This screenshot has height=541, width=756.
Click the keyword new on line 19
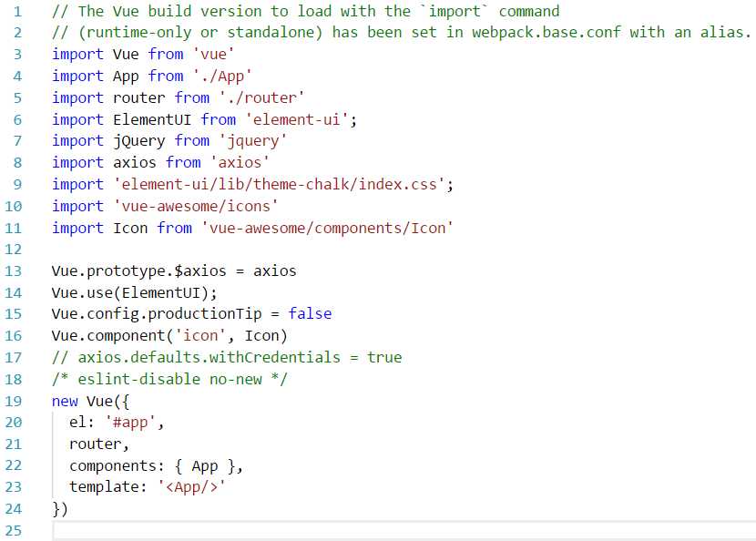(65, 401)
